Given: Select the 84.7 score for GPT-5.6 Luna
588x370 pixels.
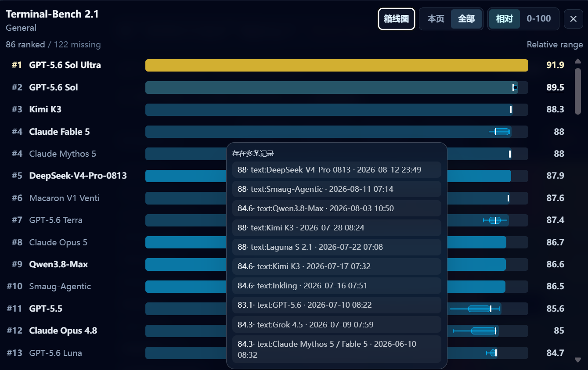Looking at the screenshot, I should [556, 353].
